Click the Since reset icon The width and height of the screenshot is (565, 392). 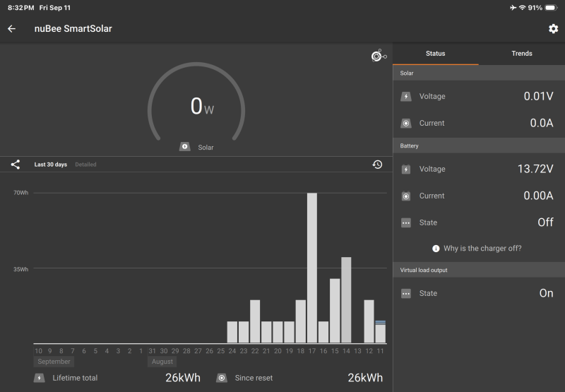[x=222, y=378]
